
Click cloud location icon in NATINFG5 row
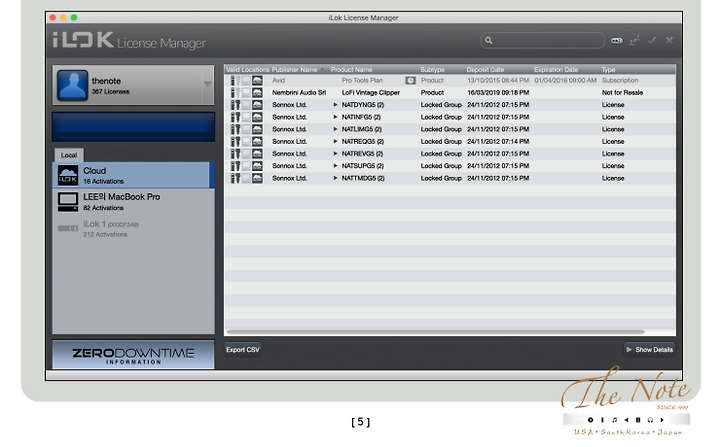(257, 117)
